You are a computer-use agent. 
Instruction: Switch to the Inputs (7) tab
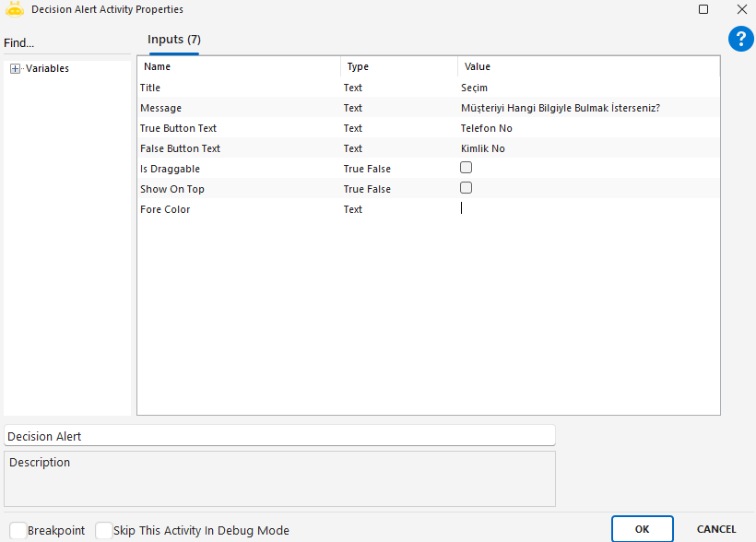[x=174, y=40]
